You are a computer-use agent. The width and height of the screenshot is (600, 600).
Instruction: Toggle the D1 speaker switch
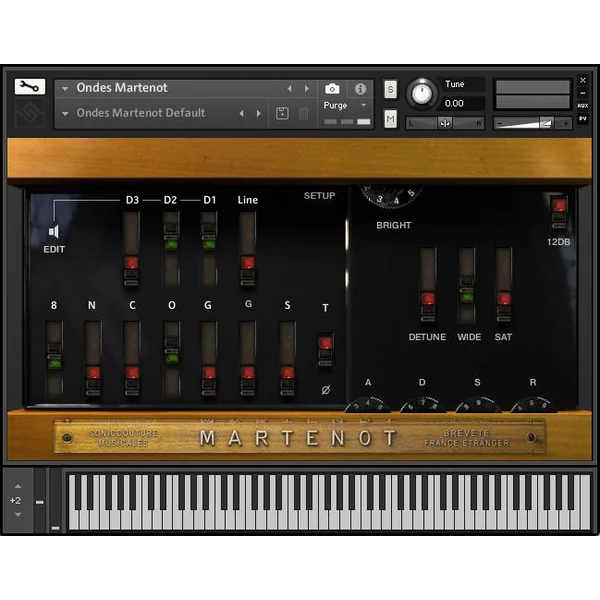[209, 249]
